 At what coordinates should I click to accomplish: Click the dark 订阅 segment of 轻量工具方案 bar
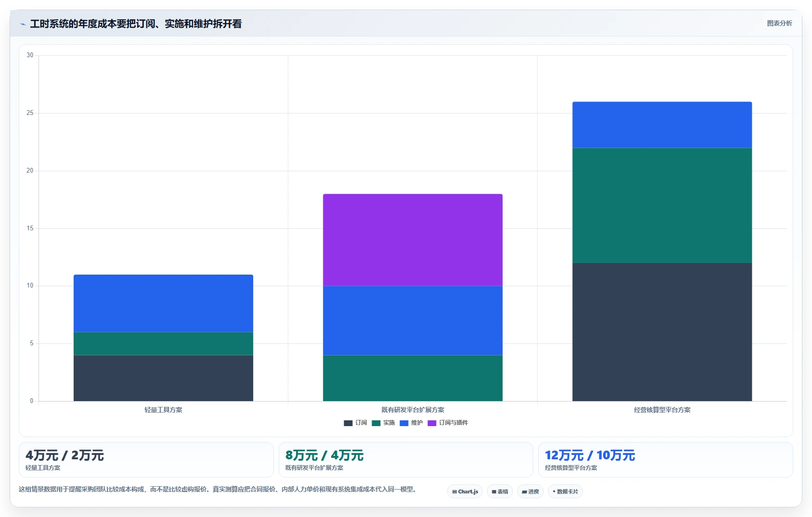(x=163, y=378)
